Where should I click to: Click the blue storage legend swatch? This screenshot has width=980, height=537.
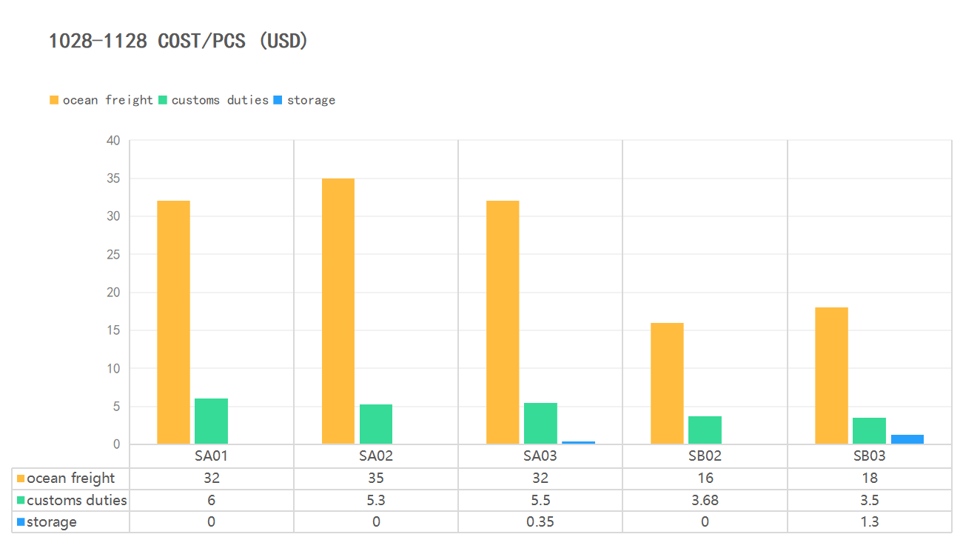pos(278,100)
